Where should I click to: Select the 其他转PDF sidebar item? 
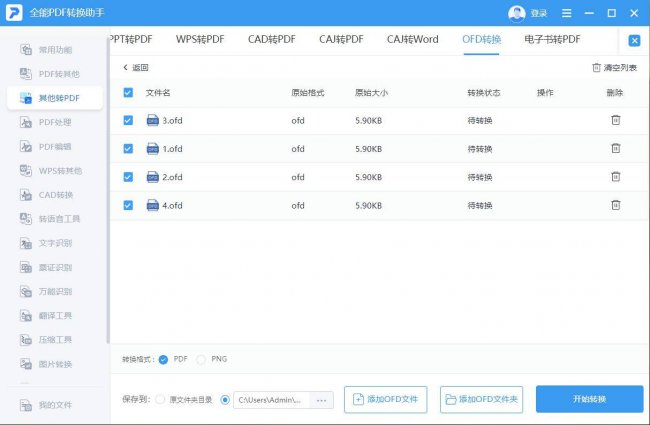point(55,98)
